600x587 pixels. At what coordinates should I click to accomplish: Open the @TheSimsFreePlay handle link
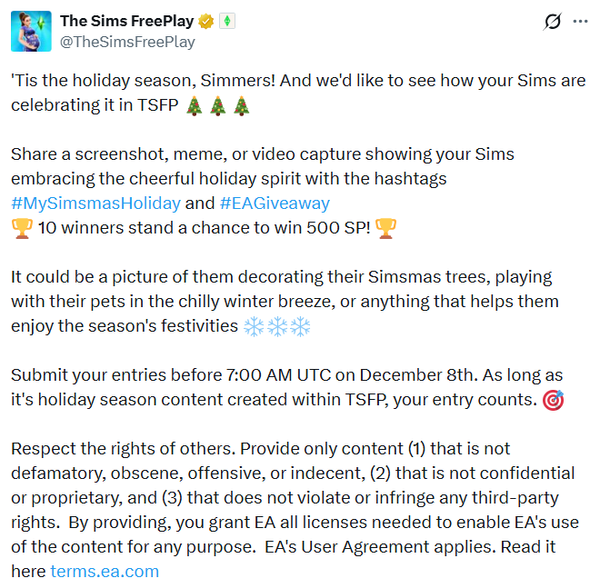127,42
